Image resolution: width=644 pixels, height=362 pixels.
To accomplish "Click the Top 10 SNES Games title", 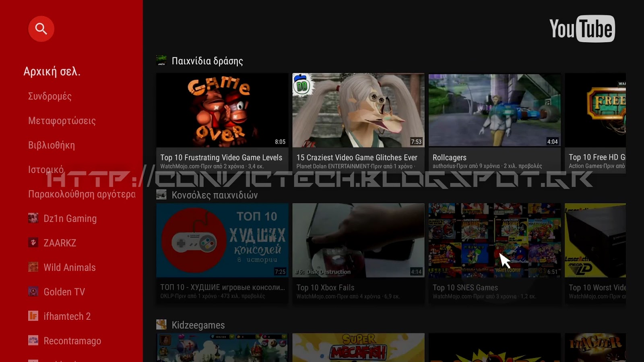I will coord(465,288).
